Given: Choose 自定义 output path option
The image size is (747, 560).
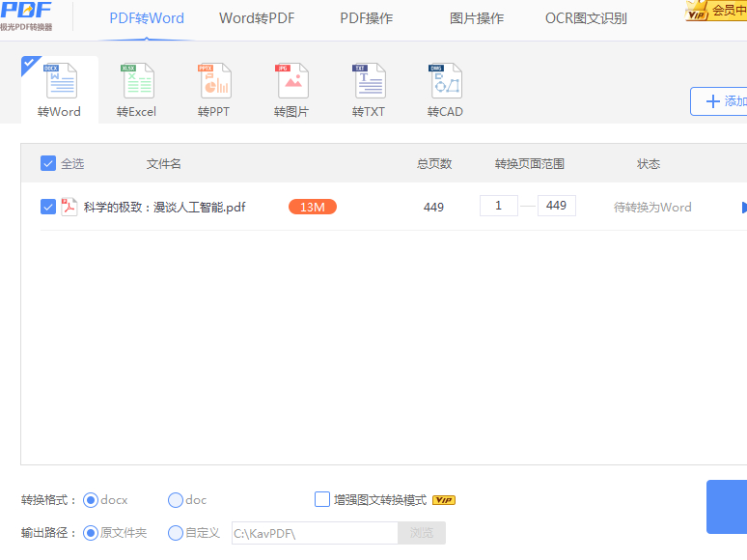Looking at the screenshot, I should tap(176, 533).
